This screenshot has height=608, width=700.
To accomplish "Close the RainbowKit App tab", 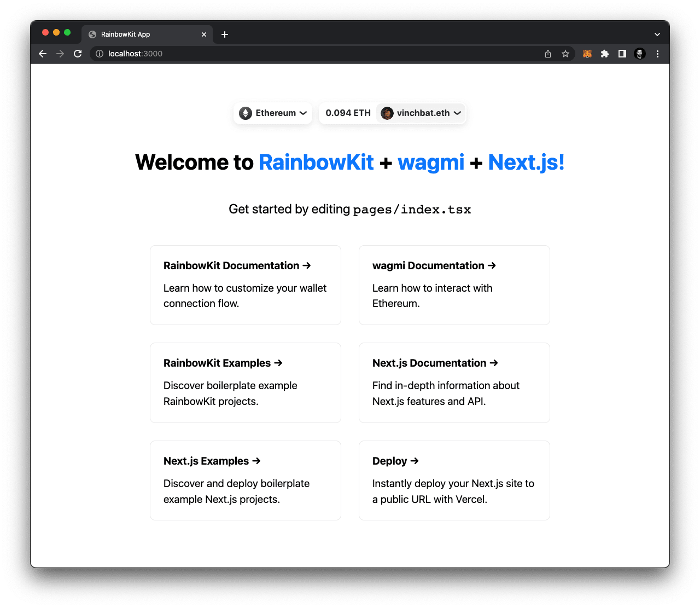I will tap(204, 34).
